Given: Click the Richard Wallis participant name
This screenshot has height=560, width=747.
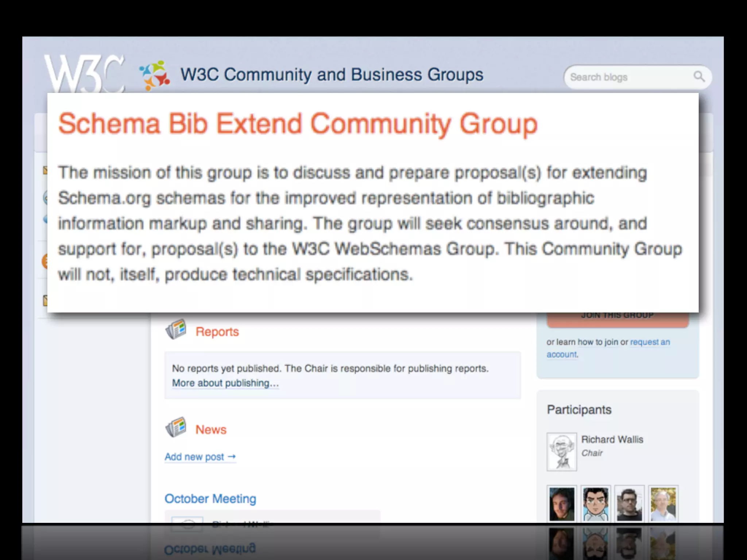Looking at the screenshot, I should pos(612,439).
